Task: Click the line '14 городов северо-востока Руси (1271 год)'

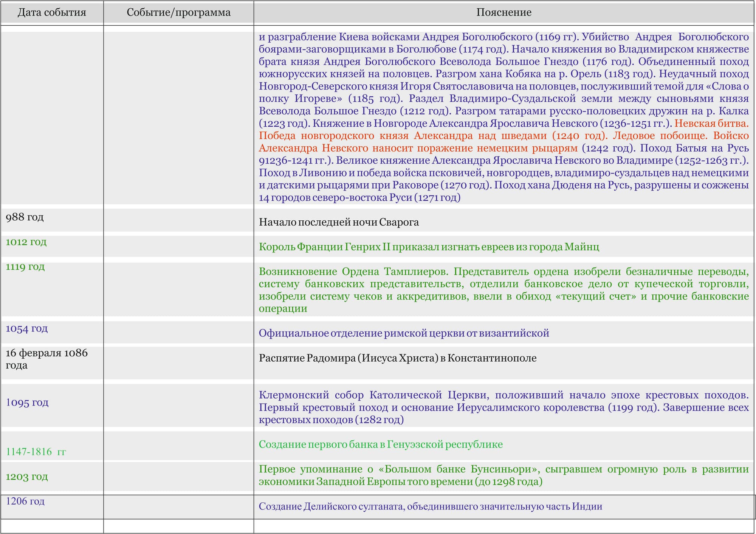Action: tap(359, 198)
